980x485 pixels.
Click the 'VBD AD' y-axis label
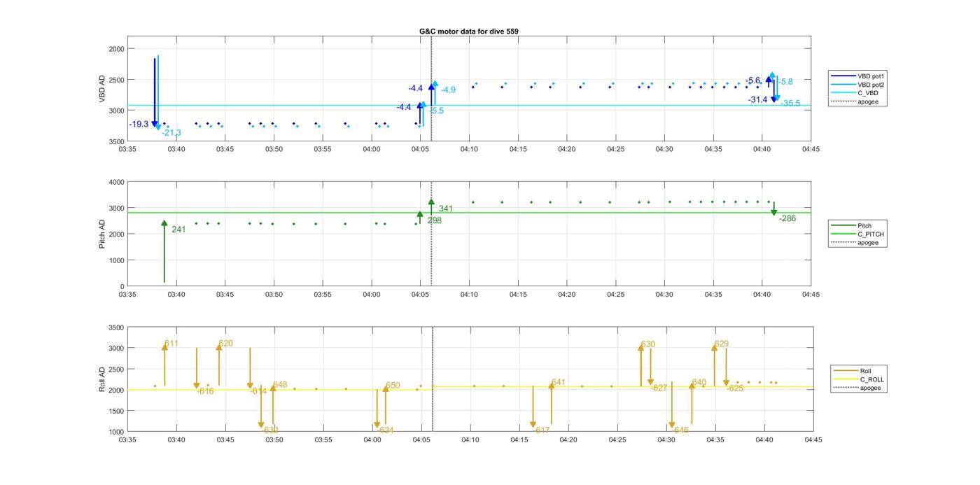click(103, 89)
